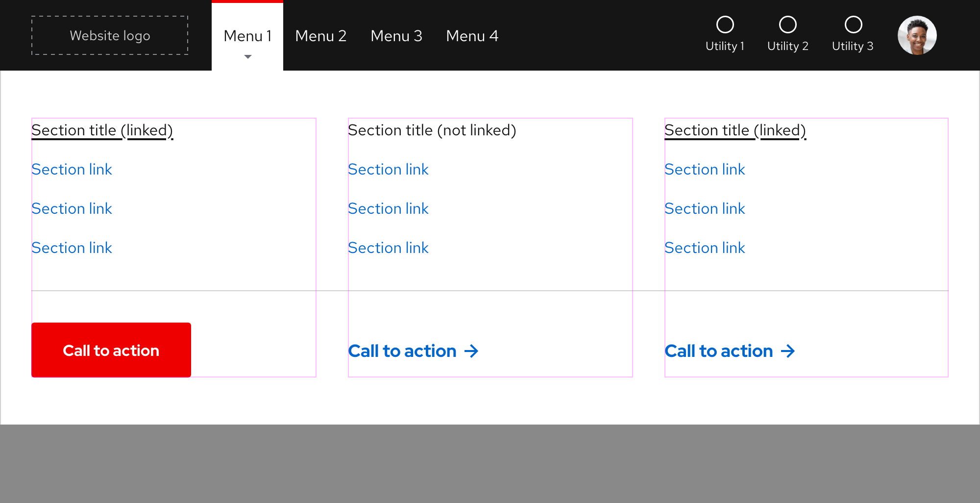Screen dimensions: 980x503
Task: Click the Utility 1 circle icon
Action: point(725,24)
